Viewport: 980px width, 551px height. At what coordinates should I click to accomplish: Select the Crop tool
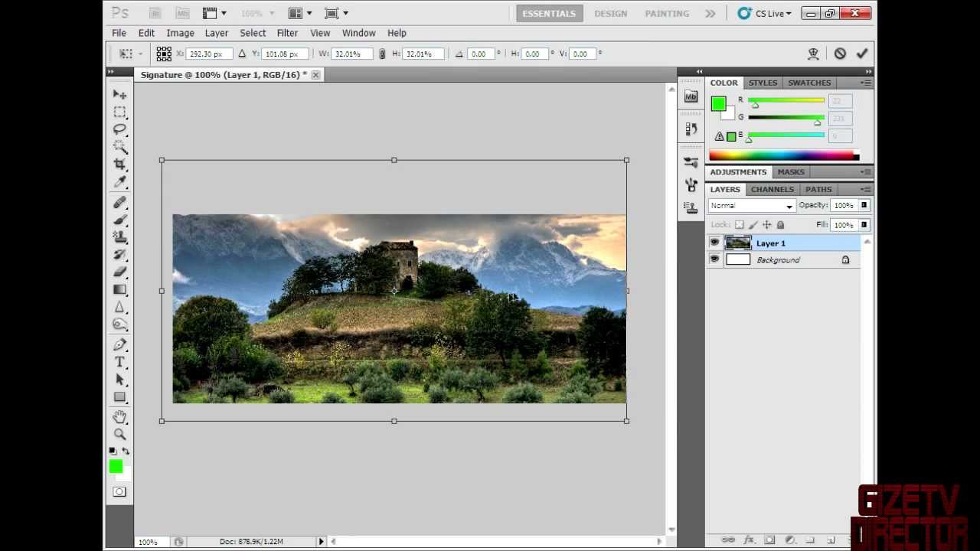point(119,165)
